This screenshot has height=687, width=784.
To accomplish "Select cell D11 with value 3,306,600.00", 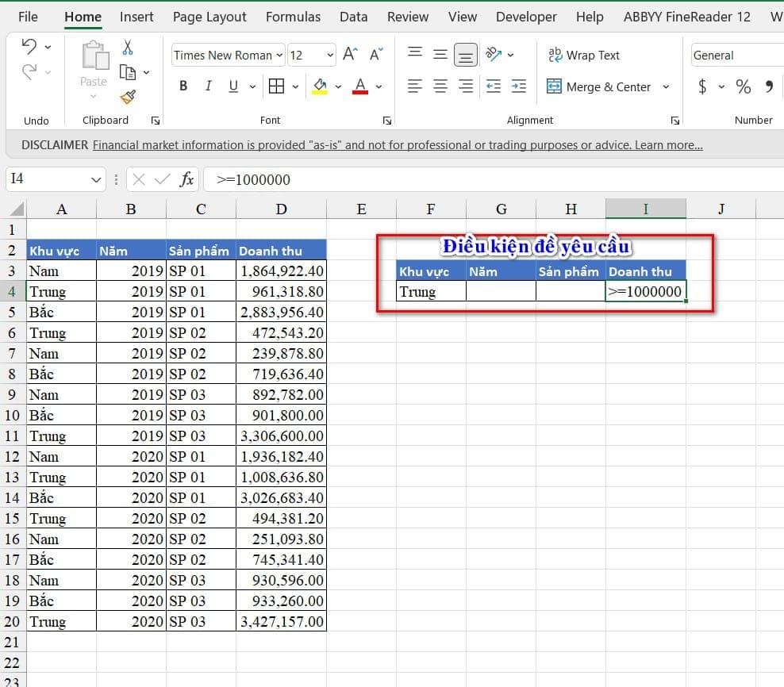I will coord(281,436).
